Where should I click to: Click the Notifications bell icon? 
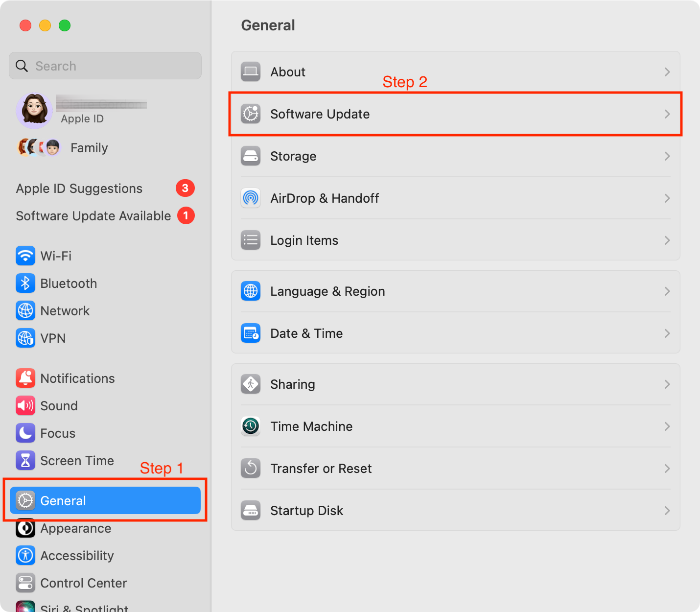coord(25,378)
